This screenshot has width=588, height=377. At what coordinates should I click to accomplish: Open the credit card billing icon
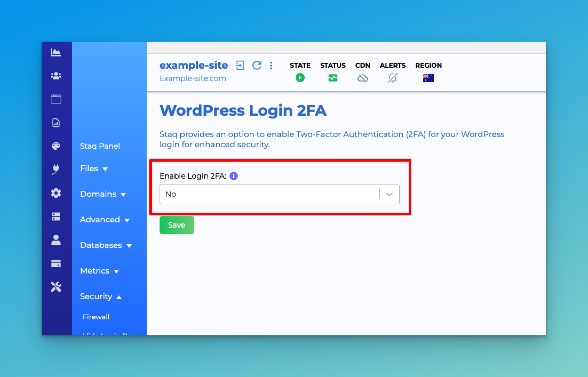point(56,263)
